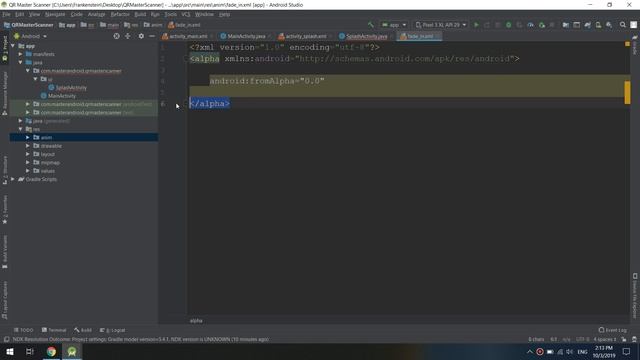Click the volume icon in system tray
Screen dimensions: 640x360
[x=569, y=351]
